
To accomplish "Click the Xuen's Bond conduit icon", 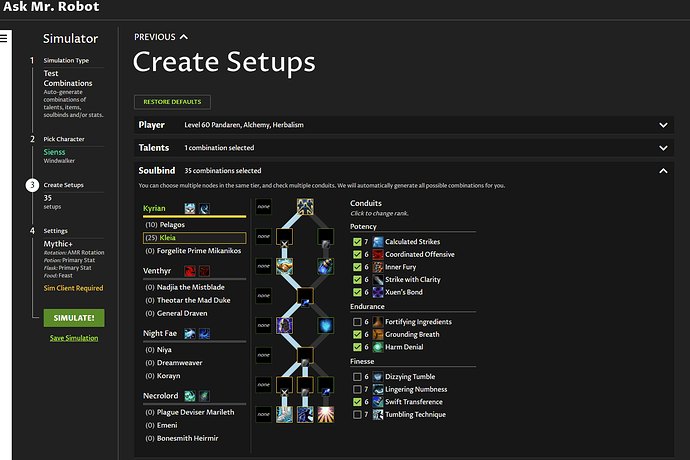I will pyautogui.click(x=378, y=292).
